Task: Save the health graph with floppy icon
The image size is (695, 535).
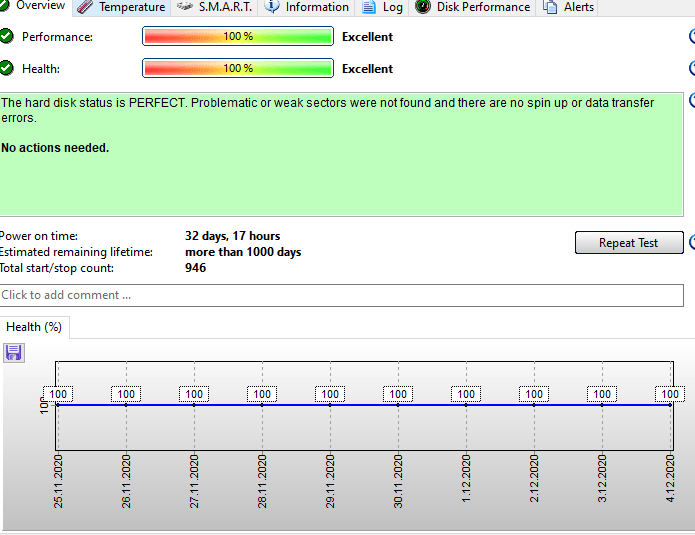Action: pos(14,353)
